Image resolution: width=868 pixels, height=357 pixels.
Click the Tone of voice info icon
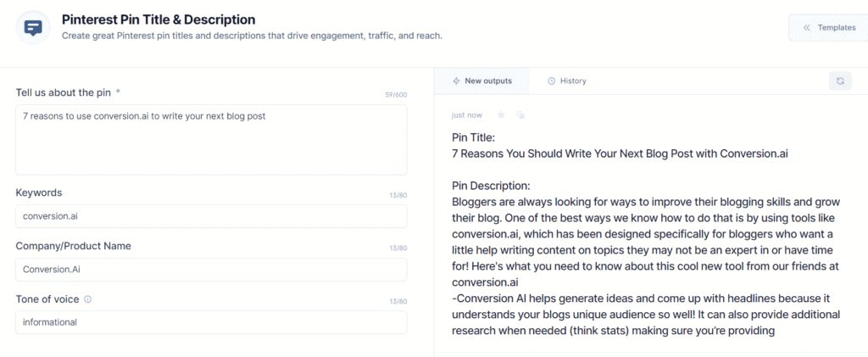tap(88, 299)
